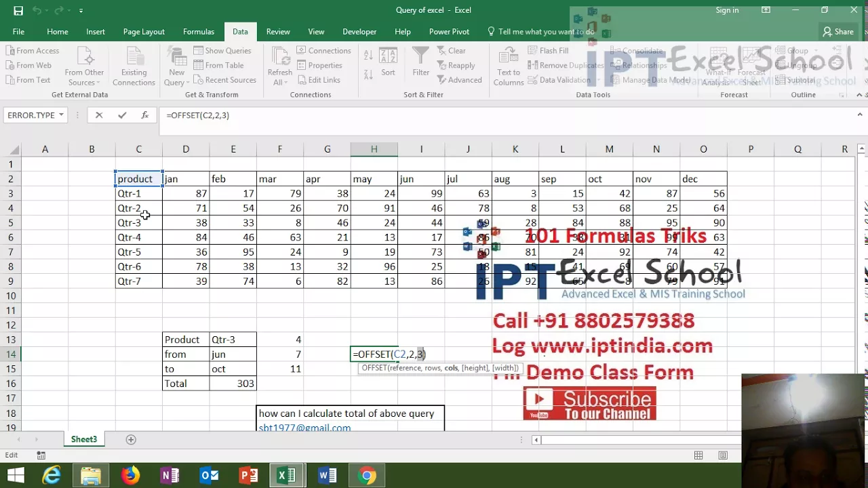Open PowerPoint from the taskbar

click(248, 476)
